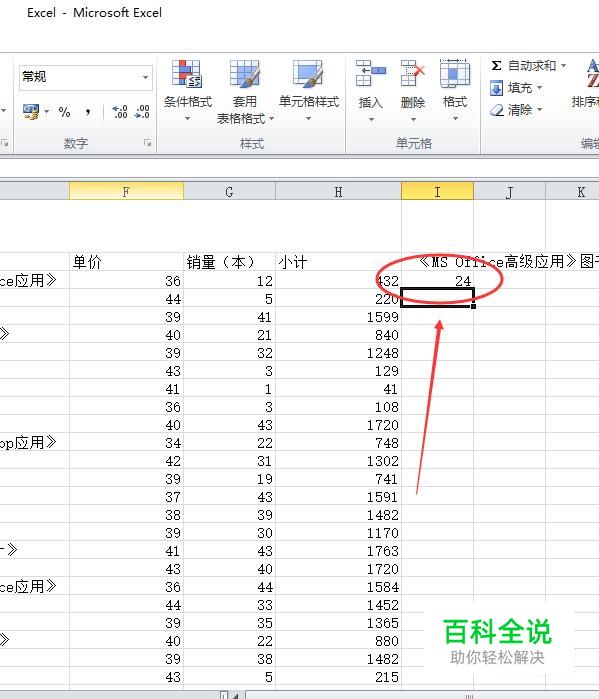Expand the 条件格式 dropdown arrow
This screenshot has height=699, width=599.
[x=187, y=119]
